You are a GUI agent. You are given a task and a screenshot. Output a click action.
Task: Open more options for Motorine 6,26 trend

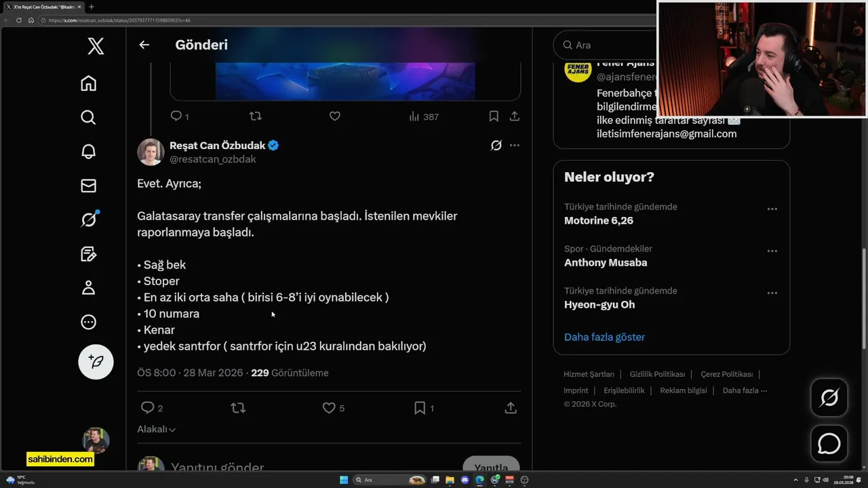pyautogui.click(x=772, y=209)
